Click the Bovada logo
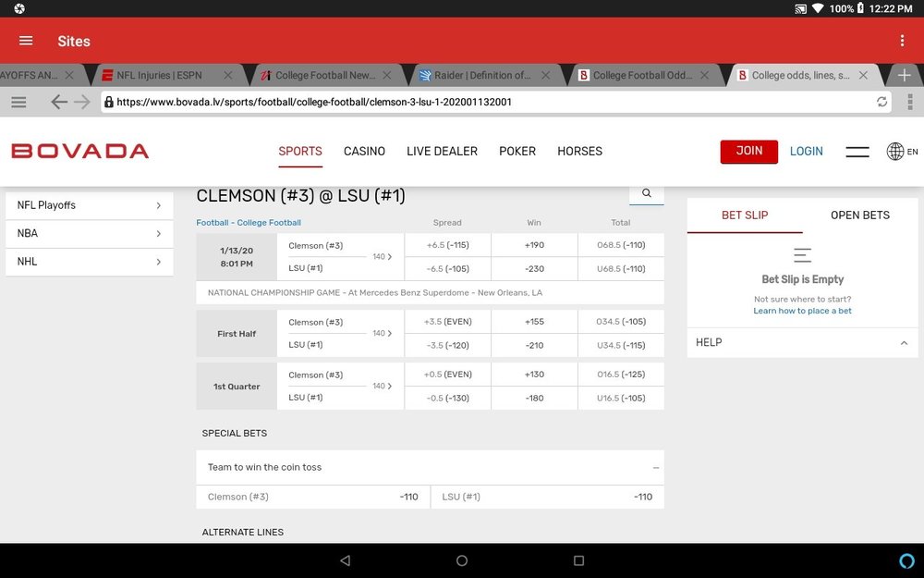The width and height of the screenshot is (924, 578). tap(79, 151)
